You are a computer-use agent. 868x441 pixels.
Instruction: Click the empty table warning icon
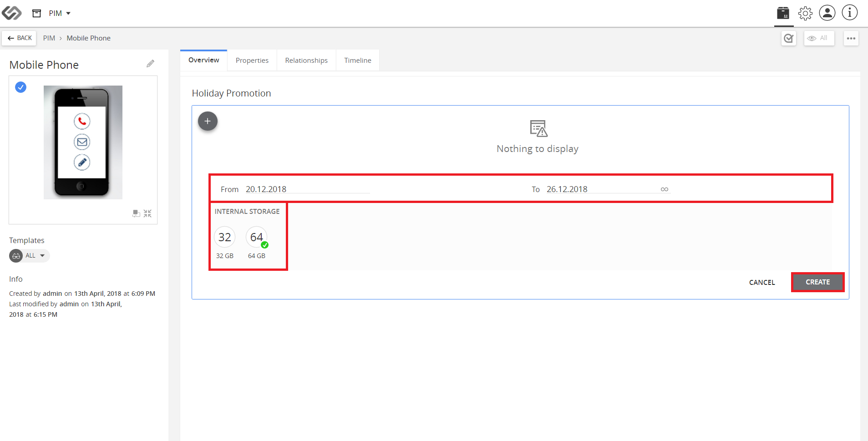(x=538, y=128)
